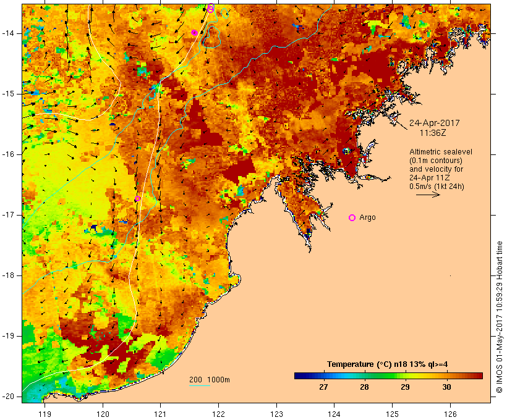Click the longitude axis label "121"
Image resolution: width=507 pixels, height=420 pixels.
click(x=160, y=414)
